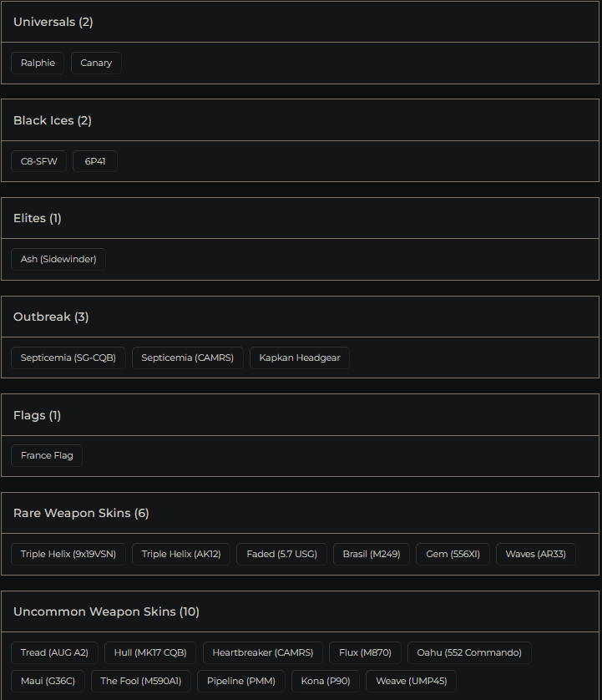
Task: Select Septicemia (SG-CQB) Outbreak skin
Action: click(68, 358)
